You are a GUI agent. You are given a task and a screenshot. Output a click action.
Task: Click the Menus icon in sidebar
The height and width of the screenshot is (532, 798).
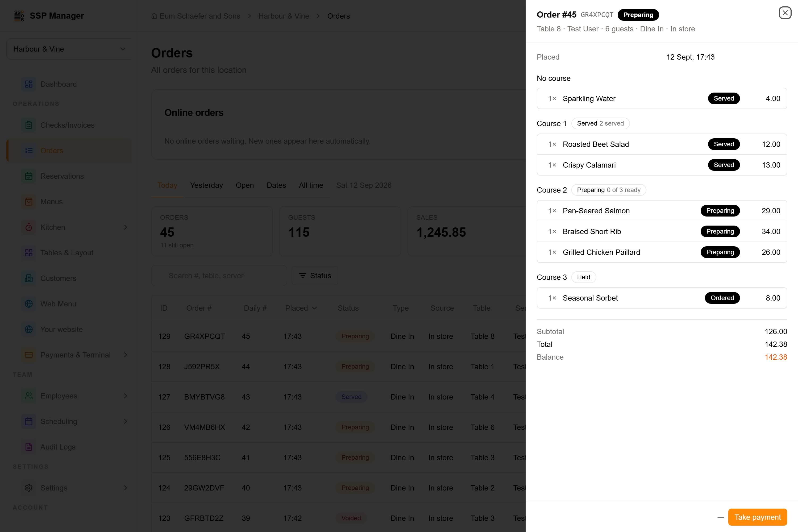click(x=29, y=202)
